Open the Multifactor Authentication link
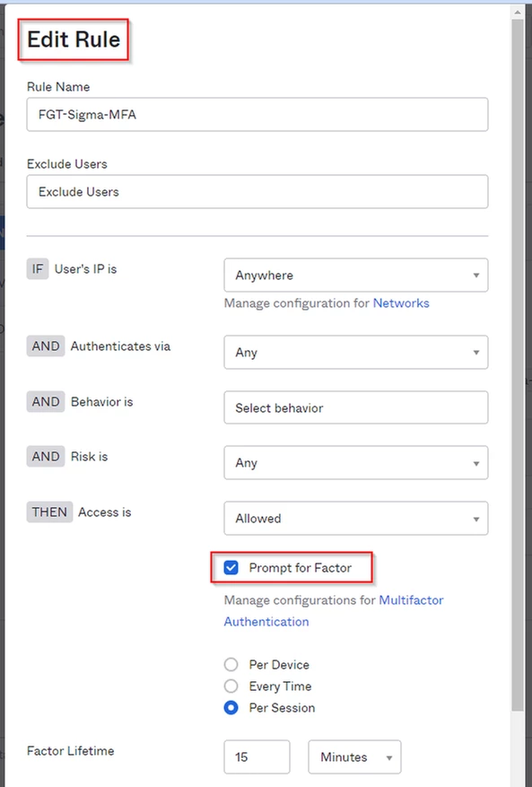Image resolution: width=532 pixels, height=787 pixels. pos(334,611)
